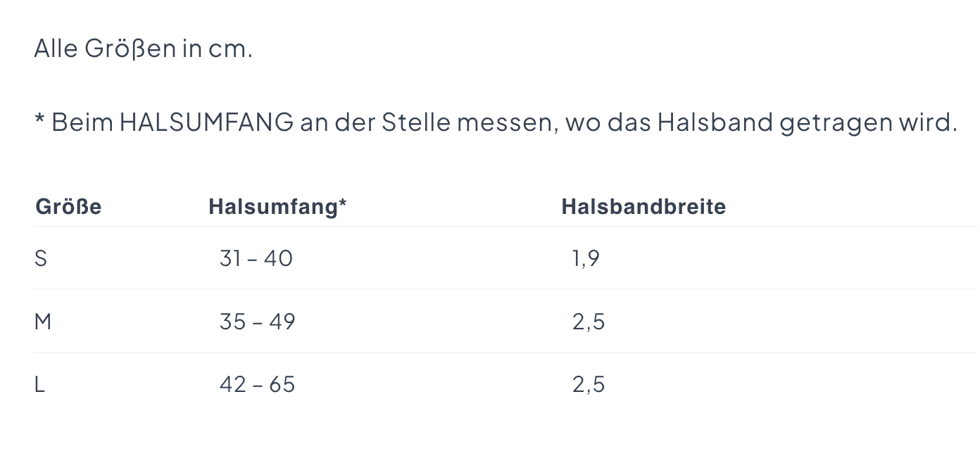Screen dimensions: 980x456
Task: Click the 'Alle Größen in cm.' text
Action: click(143, 49)
